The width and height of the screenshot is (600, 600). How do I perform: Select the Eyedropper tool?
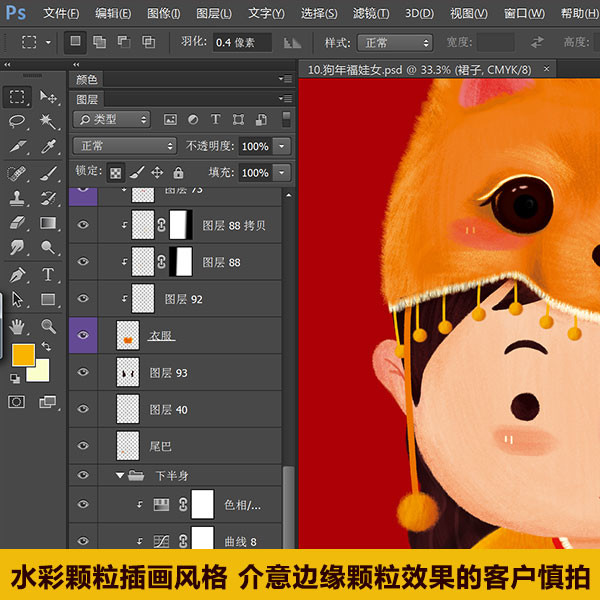click(x=48, y=146)
